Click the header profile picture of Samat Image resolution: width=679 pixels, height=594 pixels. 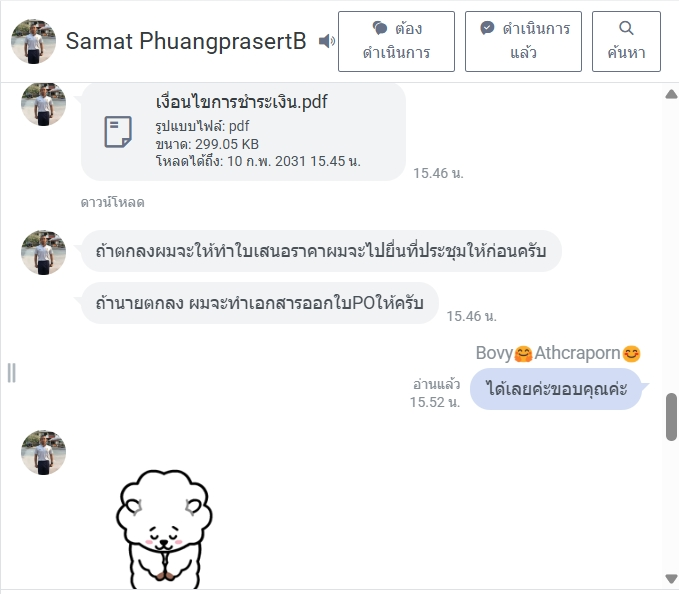33,42
